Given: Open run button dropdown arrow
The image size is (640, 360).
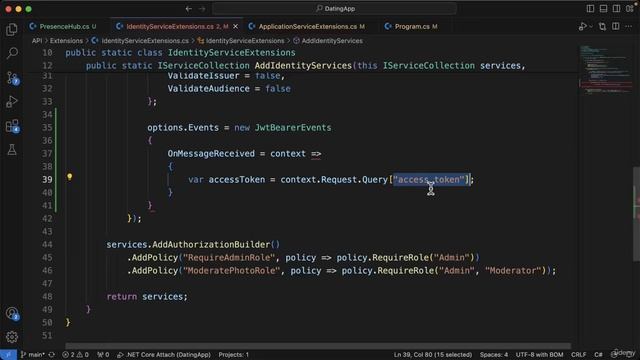Looking at the screenshot, I should click(591, 27).
